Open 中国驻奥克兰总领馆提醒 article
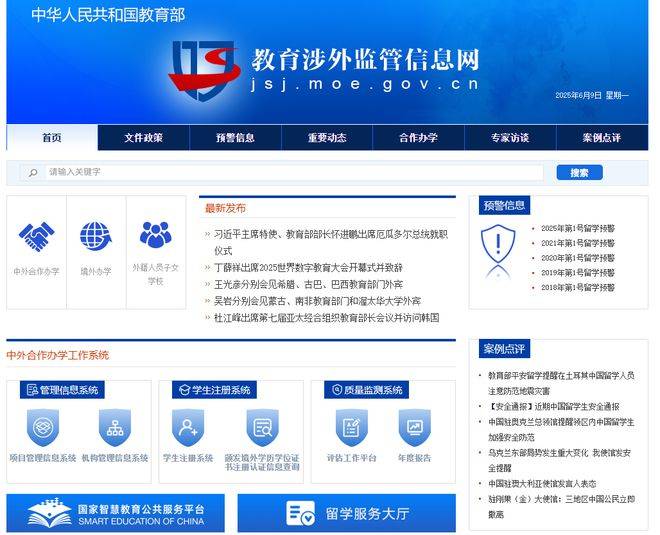Viewport: 660px width, 535px height. tap(562, 430)
